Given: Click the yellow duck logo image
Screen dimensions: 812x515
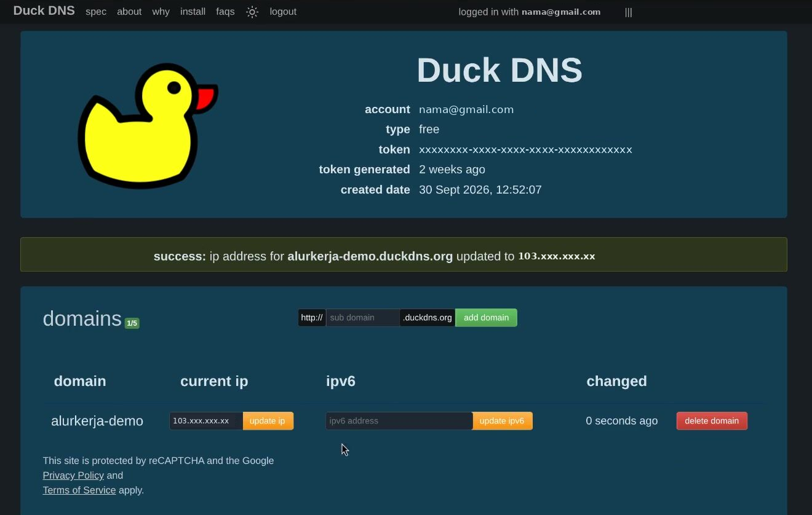Looking at the screenshot, I should coord(148,125).
